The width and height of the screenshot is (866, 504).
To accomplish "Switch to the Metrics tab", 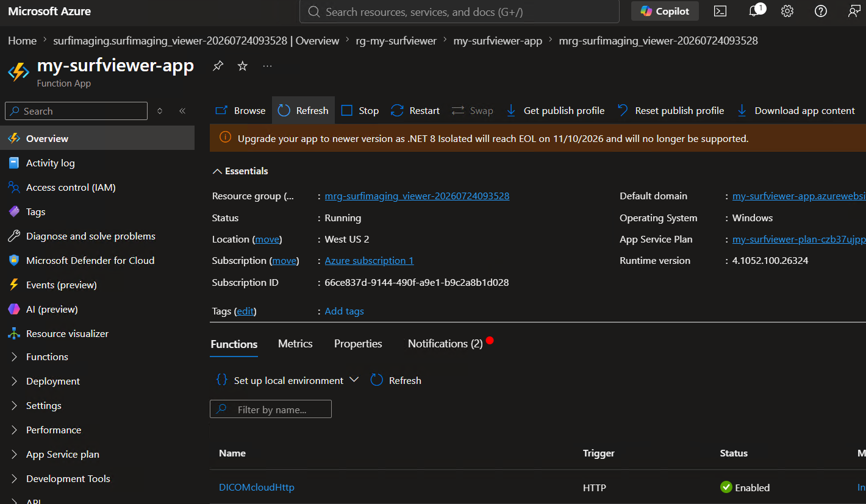I will (x=295, y=344).
